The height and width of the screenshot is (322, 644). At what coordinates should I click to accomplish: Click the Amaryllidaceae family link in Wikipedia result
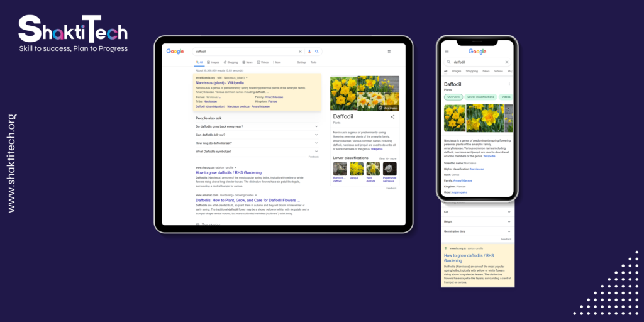coord(274,97)
